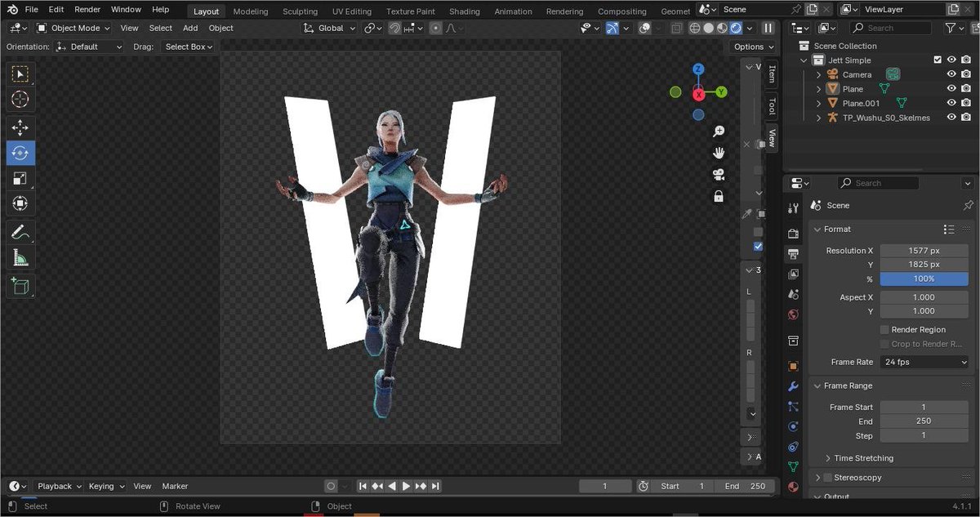980x517 pixels.
Task: Select the Measure tool
Action: click(x=20, y=260)
